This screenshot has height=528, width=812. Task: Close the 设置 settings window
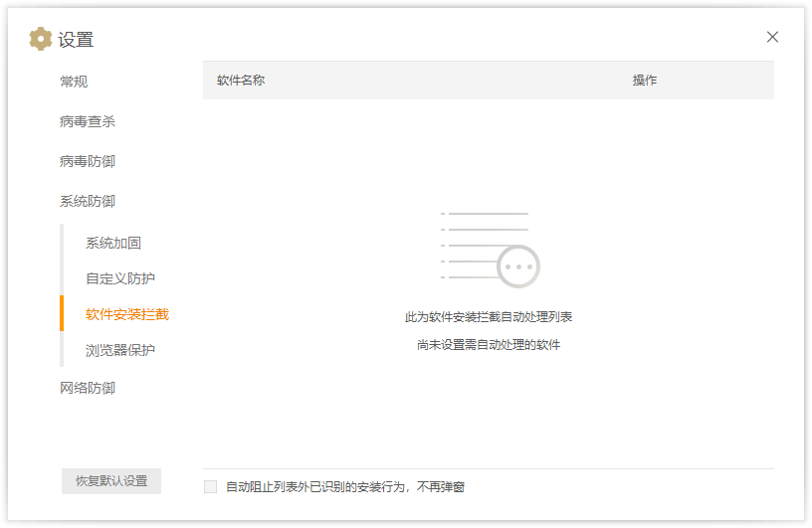[x=772, y=37]
